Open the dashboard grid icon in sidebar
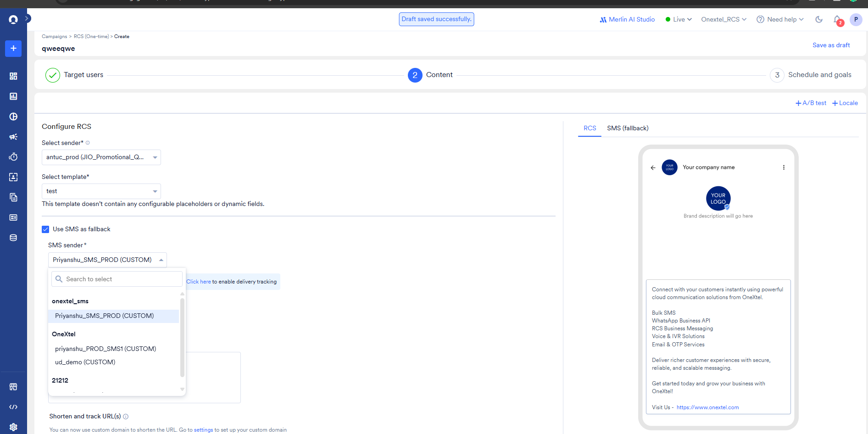 coord(13,76)
